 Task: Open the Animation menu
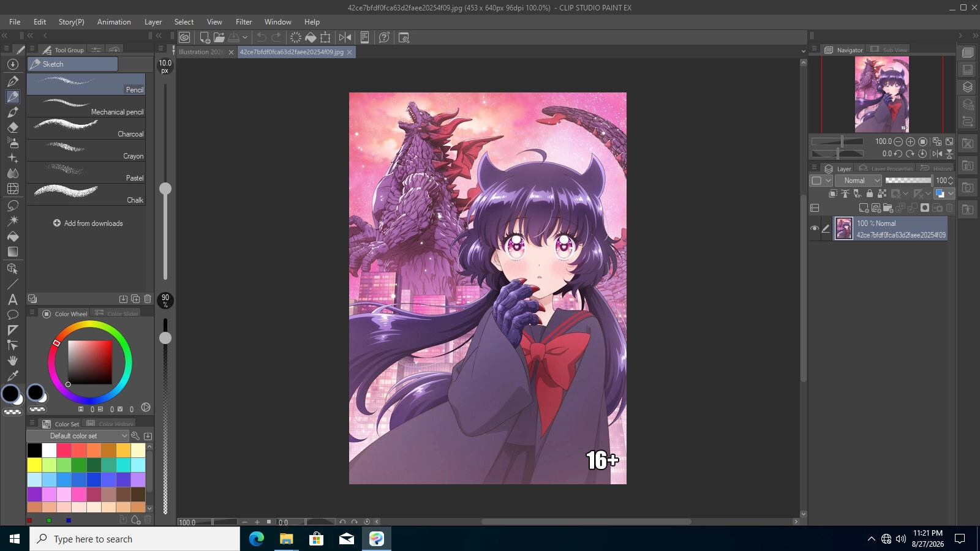(x=114, y=22)
